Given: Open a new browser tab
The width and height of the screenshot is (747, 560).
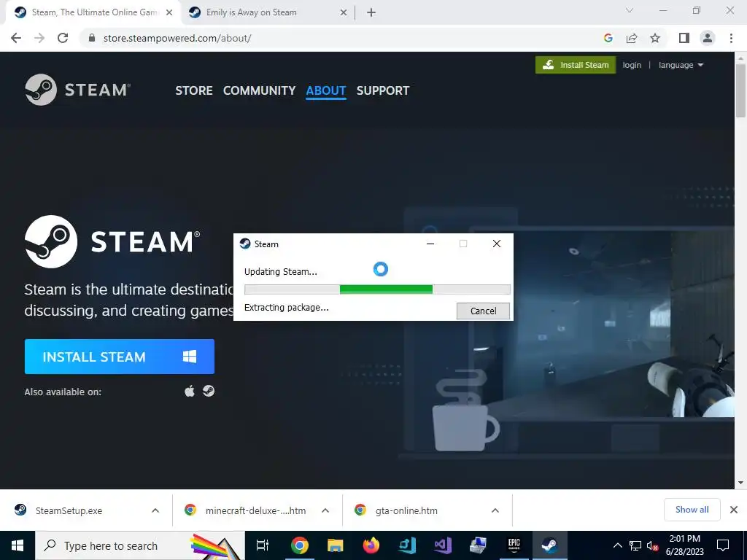Looking at the screenshot, I should pyautogui.click(x=371, y=13).
